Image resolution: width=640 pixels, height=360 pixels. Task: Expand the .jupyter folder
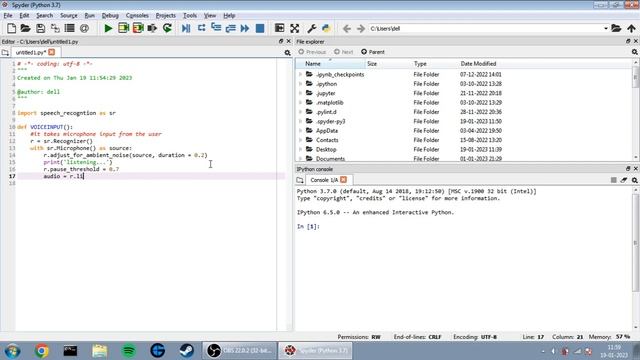[301, 93]
